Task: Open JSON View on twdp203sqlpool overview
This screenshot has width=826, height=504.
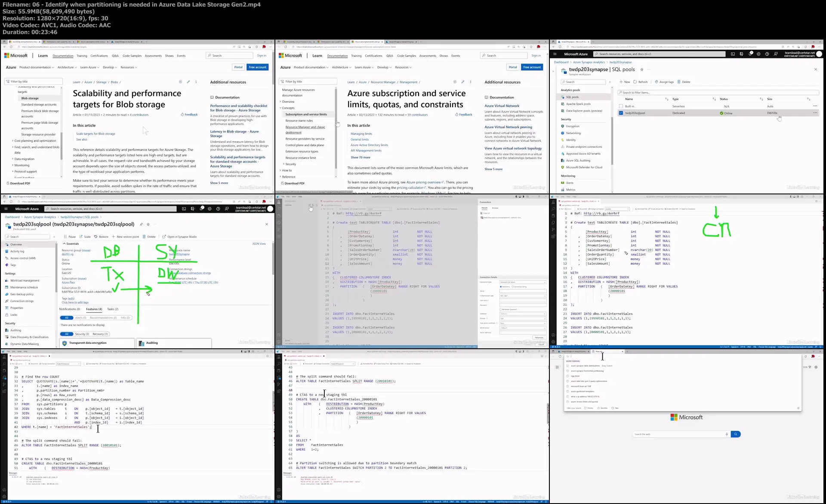Action: point(259,244)
